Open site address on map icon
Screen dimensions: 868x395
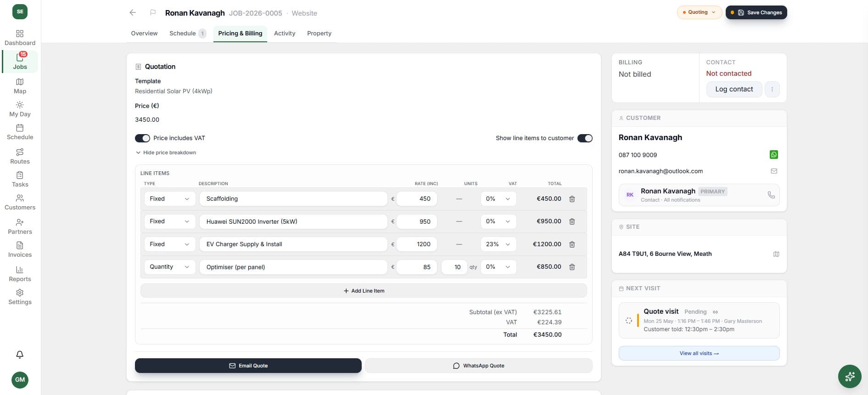click(x=776, y=254)
